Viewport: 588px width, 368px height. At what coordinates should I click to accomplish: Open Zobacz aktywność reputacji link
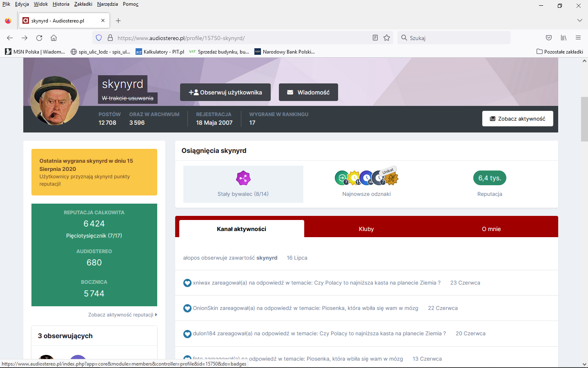point(122,315)
